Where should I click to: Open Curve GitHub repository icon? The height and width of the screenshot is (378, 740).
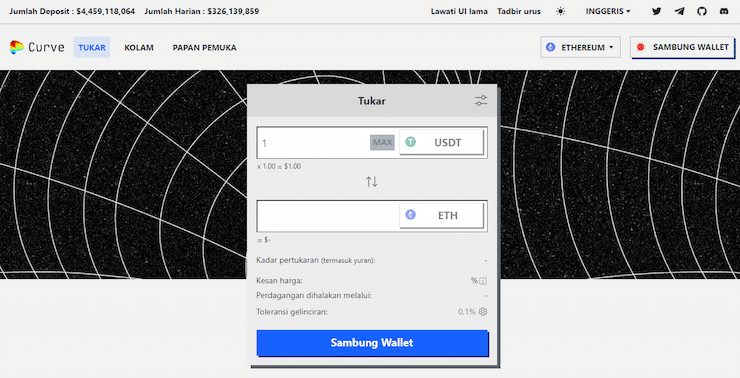[702, 11]
